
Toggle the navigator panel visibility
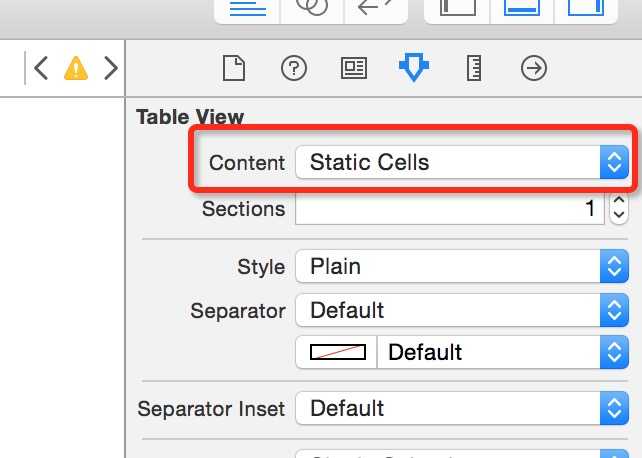(x=458, y=7)
